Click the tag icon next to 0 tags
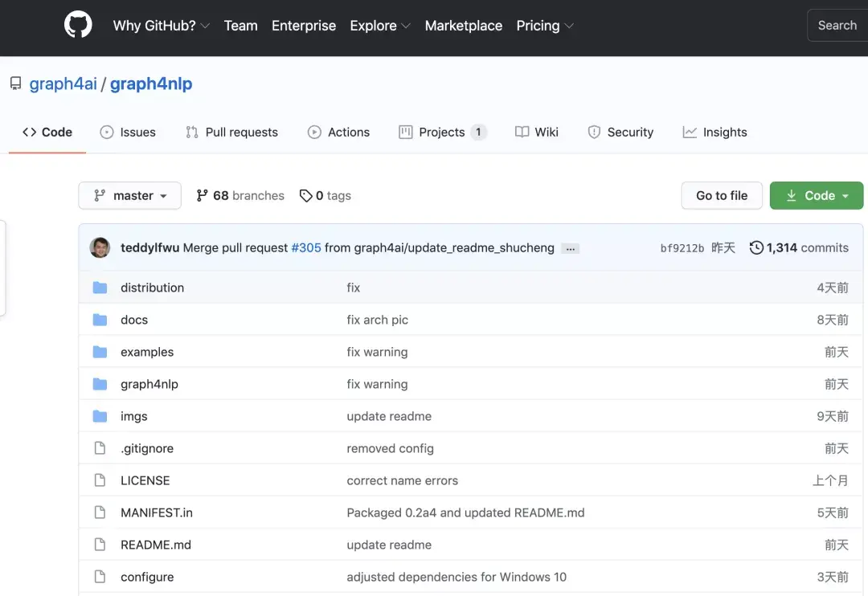The width and height of the screenshot is (868, 596). click(305, 196)
